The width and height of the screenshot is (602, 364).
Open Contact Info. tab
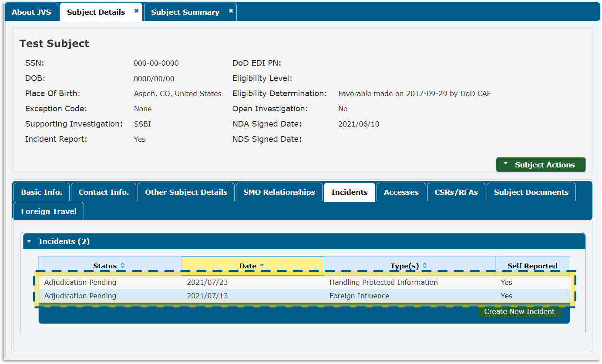point(104,192)
